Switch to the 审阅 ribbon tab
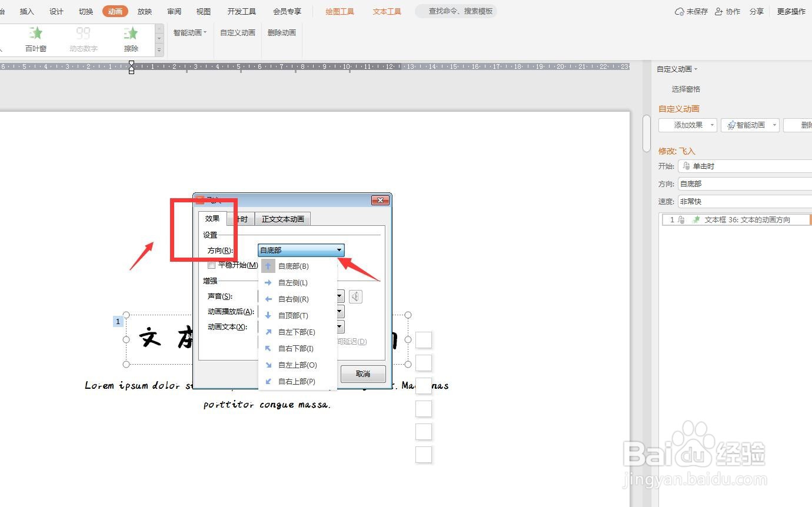The height and width of the screenshot is (507, 812). pos(174,12)
